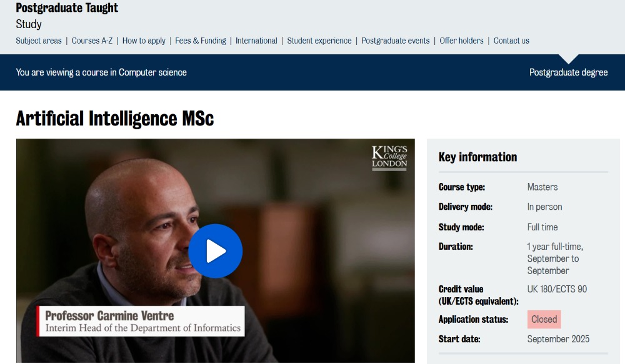Click the Professor Carmine Ventre name caption
This screenshot has height=364, width=625.
click(109, 316)
